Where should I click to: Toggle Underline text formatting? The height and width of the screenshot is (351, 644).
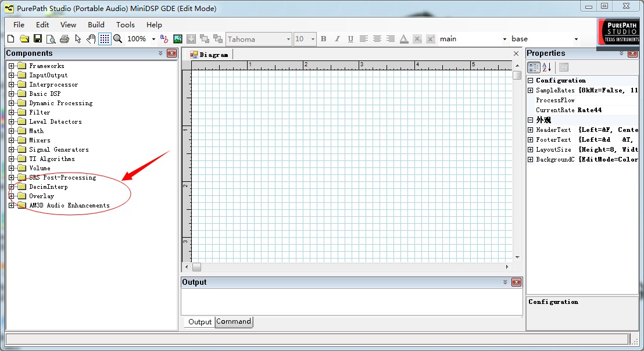pyautogui.click(x=350, y=39)
